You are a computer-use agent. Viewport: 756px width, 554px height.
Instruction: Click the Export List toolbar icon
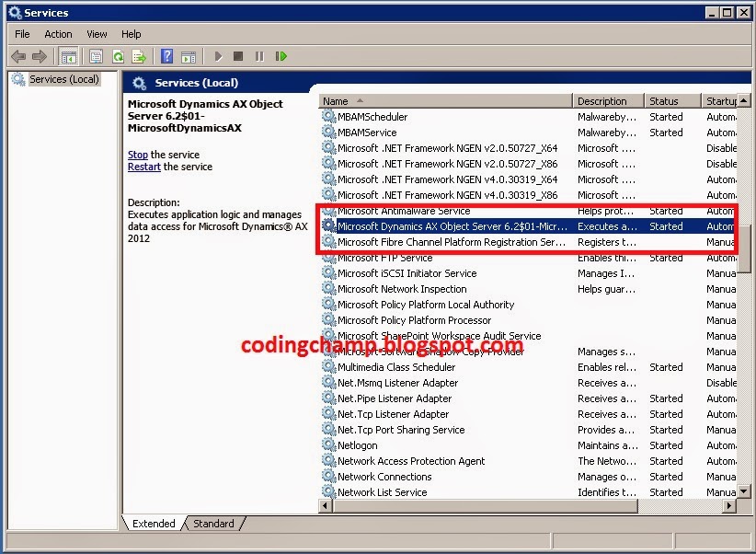[x=139, y=57]
